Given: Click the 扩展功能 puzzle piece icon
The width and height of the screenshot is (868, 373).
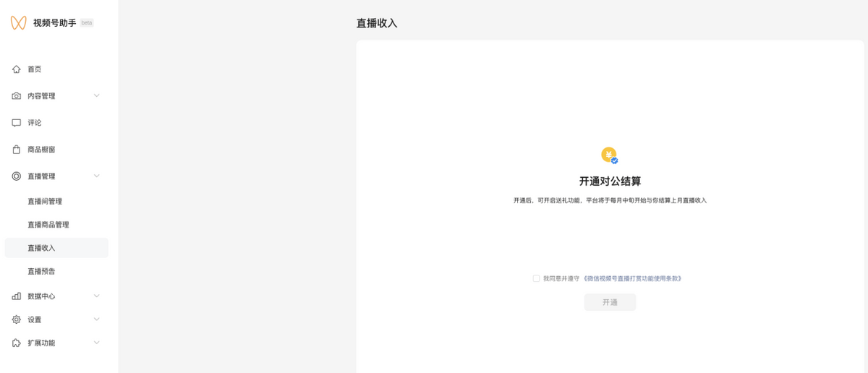Looking at the screenshot, I should pos(17,343).
